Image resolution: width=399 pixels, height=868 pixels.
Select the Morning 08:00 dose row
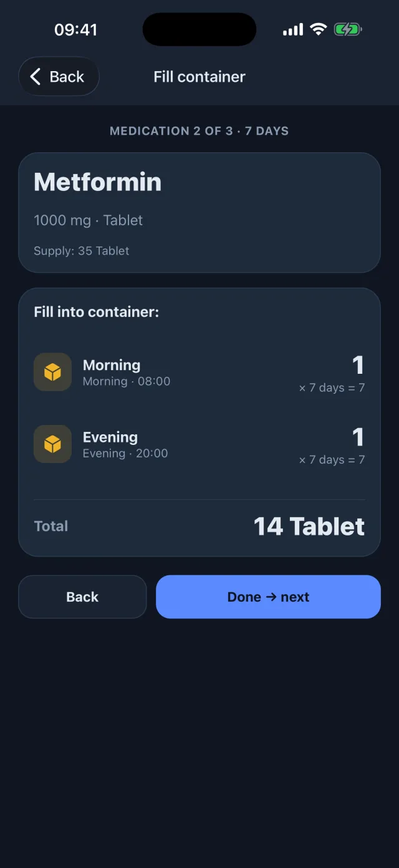point(199,373)
